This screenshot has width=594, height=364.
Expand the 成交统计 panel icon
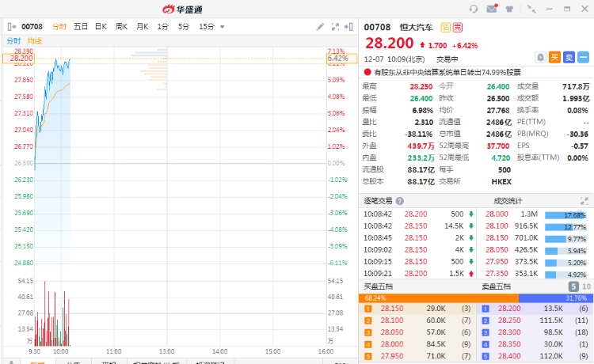pos(584,201)
